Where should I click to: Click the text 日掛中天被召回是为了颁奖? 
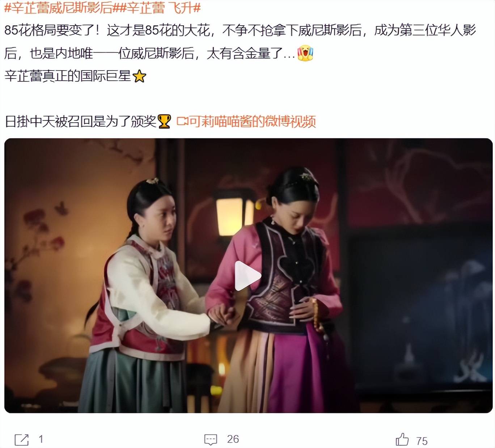pos(80,122)
